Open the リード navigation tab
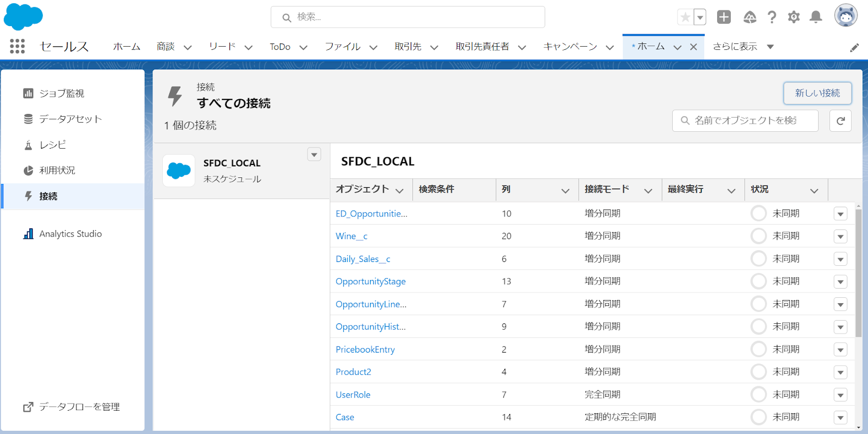 pyautogui.click(x=222, y=47)
